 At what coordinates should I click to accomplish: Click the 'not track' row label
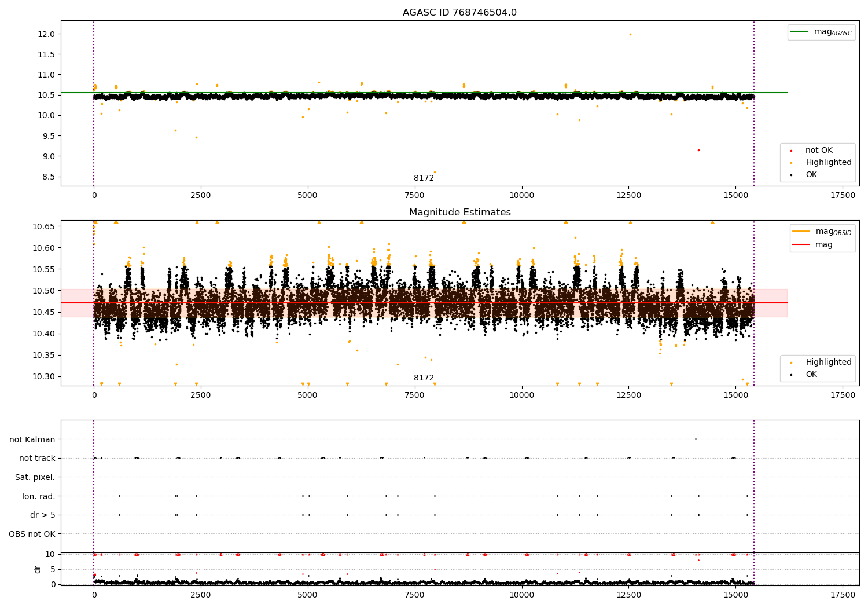click(37, 459)
